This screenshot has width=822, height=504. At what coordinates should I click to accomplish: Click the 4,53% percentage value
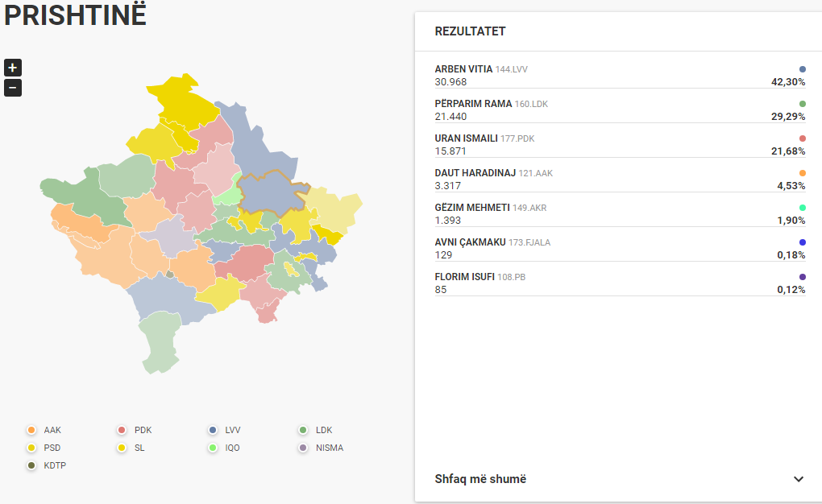[x=791, y=185]
